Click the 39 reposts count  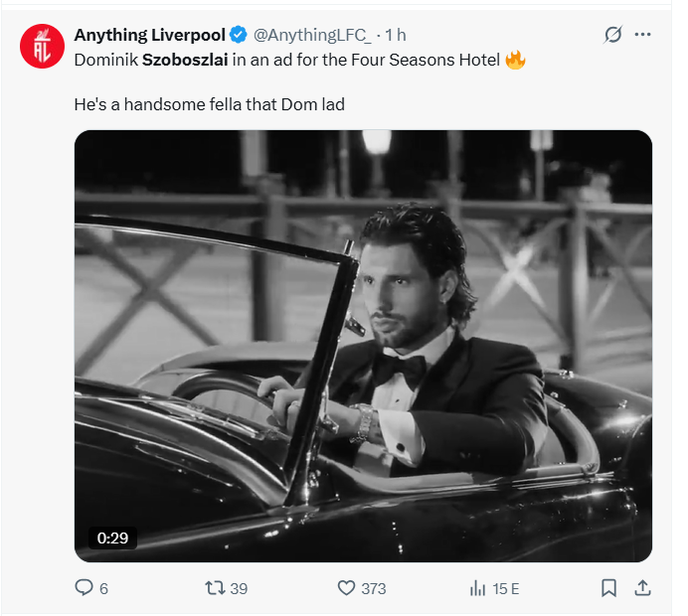click(239, 589)
